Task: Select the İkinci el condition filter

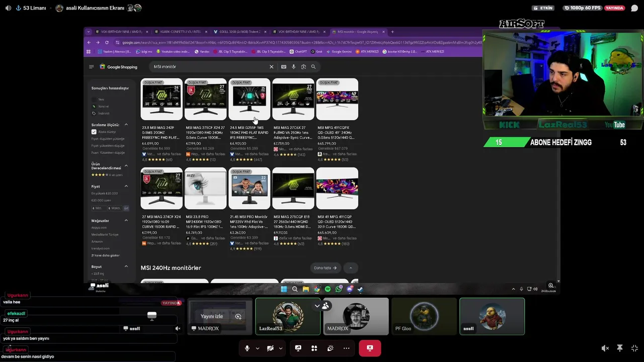Action: [x=103, y=106]
